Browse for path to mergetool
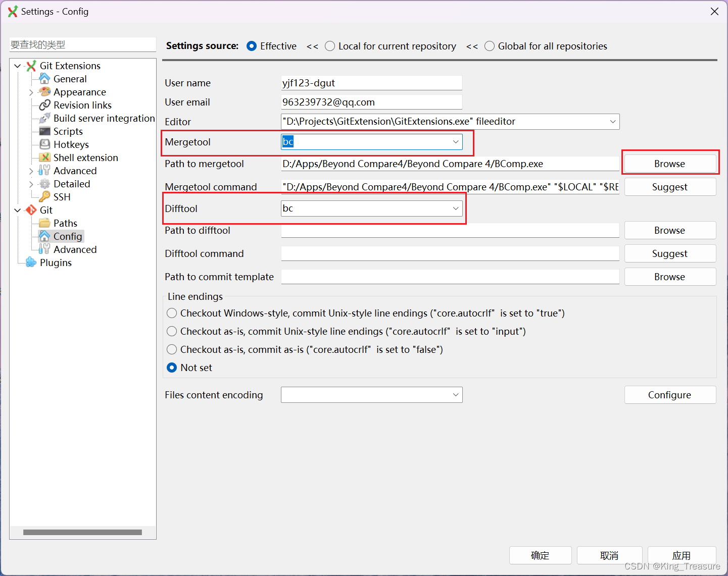The height and width of the screenshot is (576, 728). tap(670, 164)
